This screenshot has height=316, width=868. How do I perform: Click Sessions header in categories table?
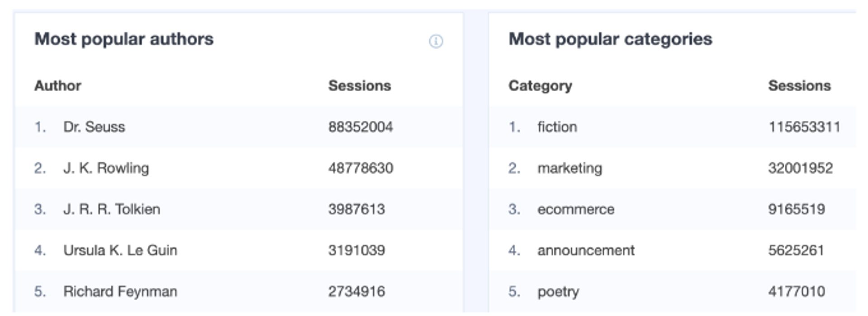(x=799, y=86)
